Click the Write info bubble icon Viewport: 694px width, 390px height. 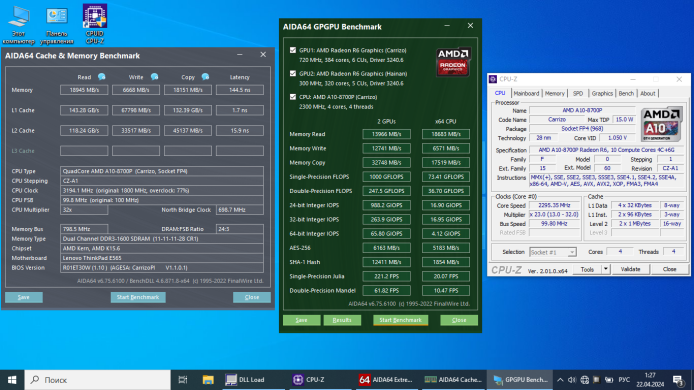pos(154,77)
